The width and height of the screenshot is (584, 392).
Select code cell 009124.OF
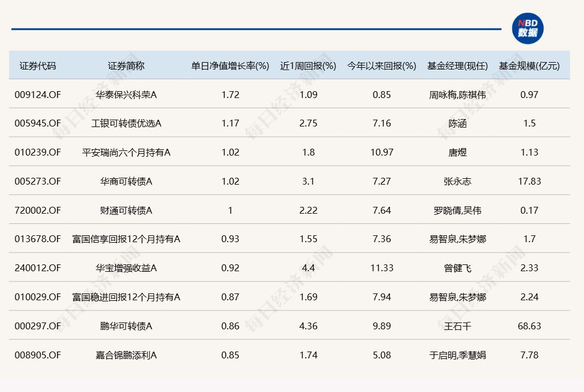pyautogui.click(x=38, y=95)
